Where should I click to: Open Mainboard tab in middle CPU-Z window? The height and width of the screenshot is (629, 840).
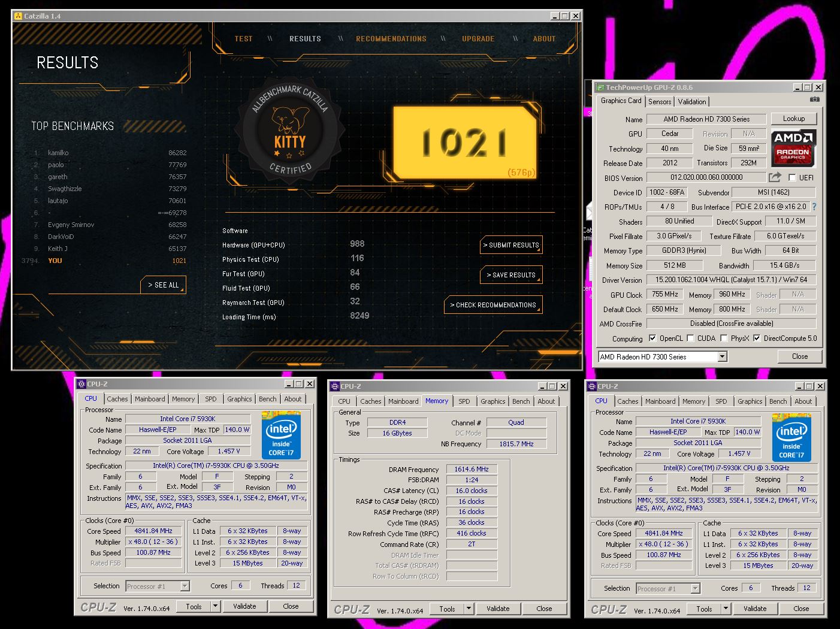[403, 401]
